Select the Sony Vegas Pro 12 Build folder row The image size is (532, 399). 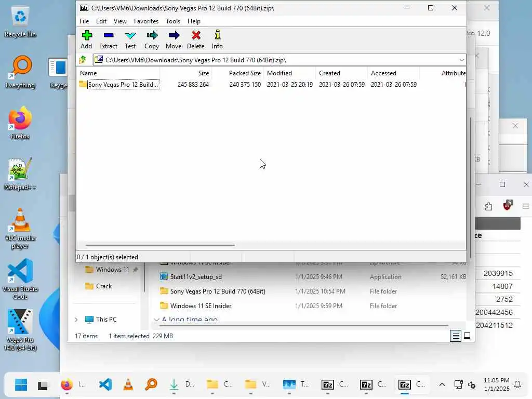(123, 85)
